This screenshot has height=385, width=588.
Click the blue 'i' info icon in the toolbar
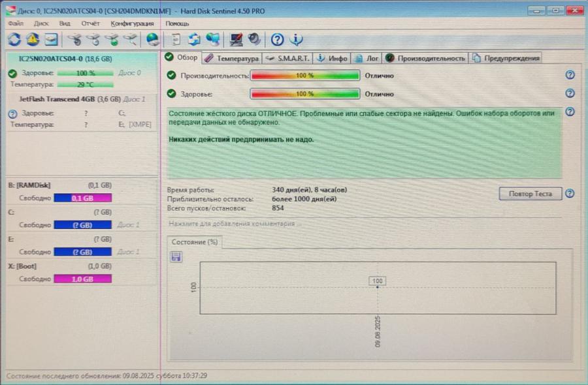(296, 39)
